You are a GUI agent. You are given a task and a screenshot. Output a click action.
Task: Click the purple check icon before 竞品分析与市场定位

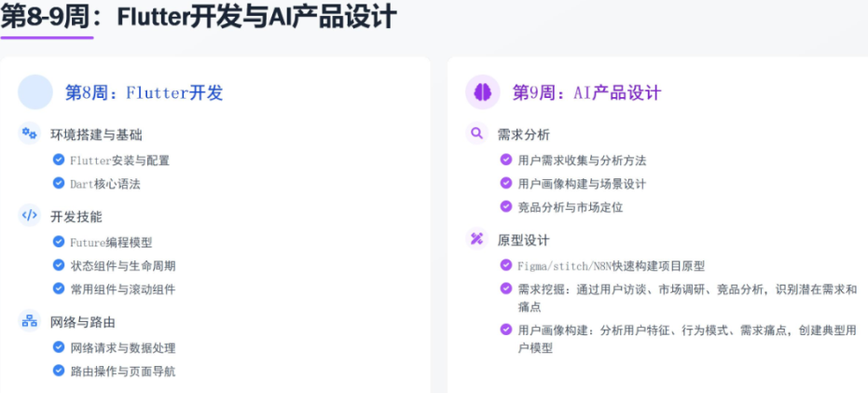pos(506,206)
